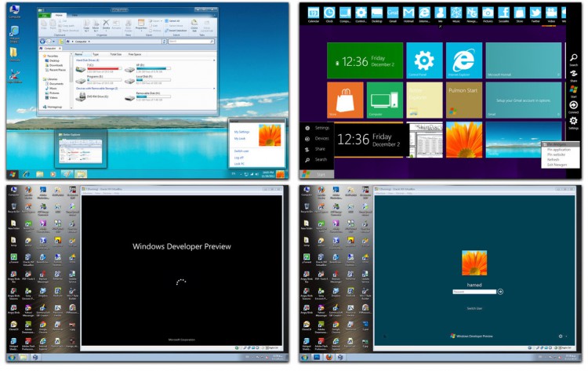Screen dimensions: 588x371
Task: Click the capacity bar of the HP (D:) drive
Action: [154, 68]
